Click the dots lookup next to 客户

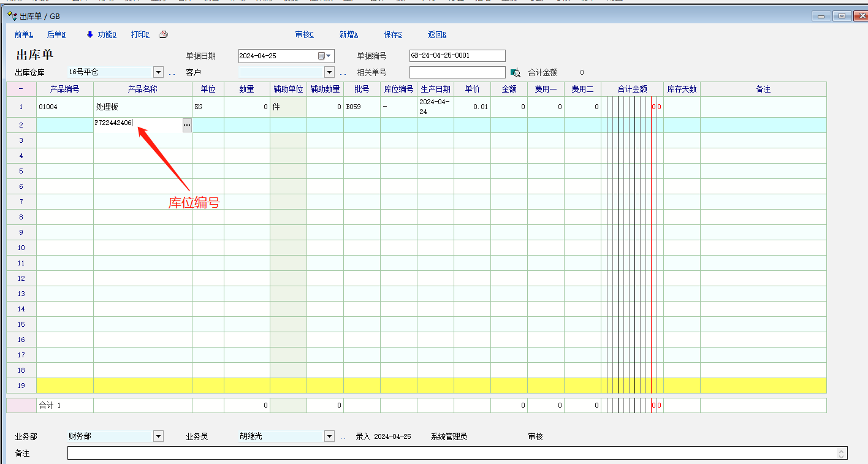343,73
